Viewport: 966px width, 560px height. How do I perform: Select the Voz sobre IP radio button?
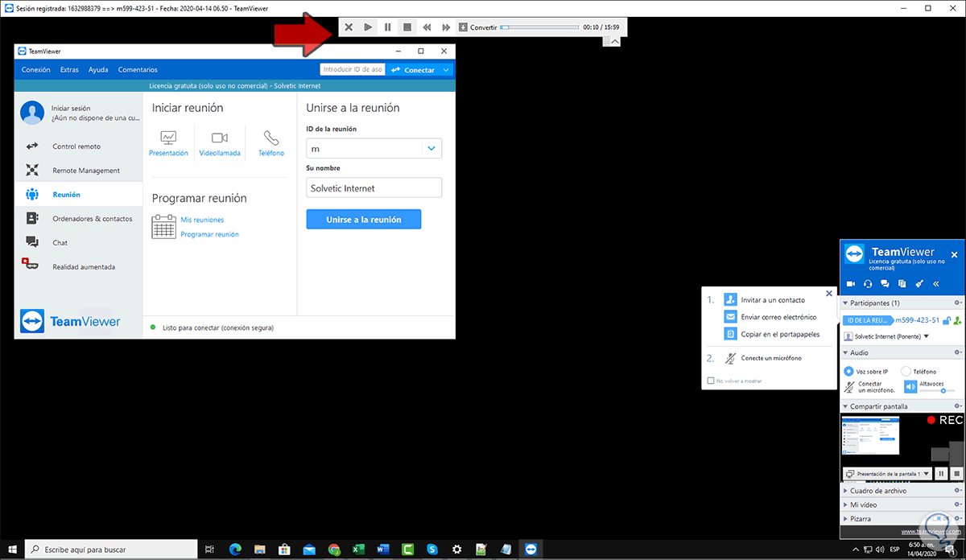848,371
